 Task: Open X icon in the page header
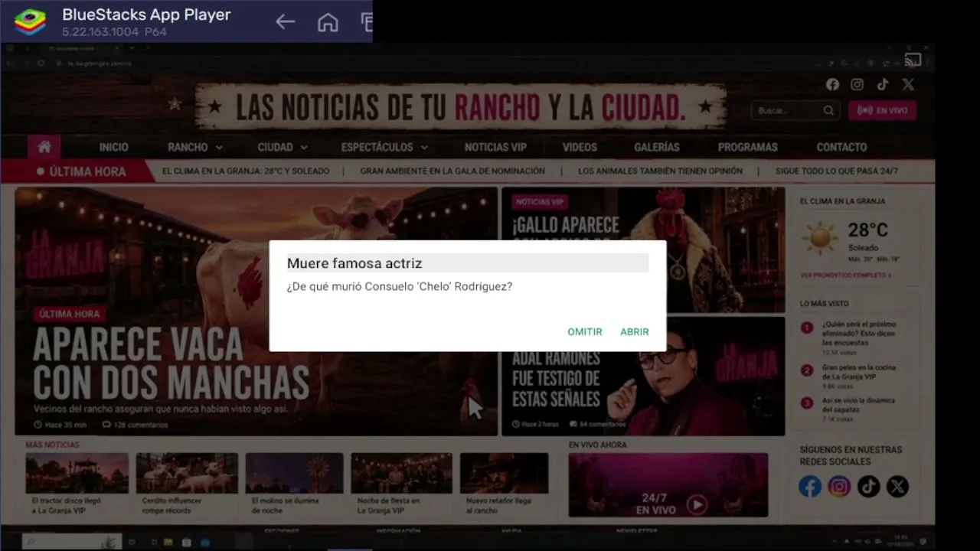coord(908,84)
